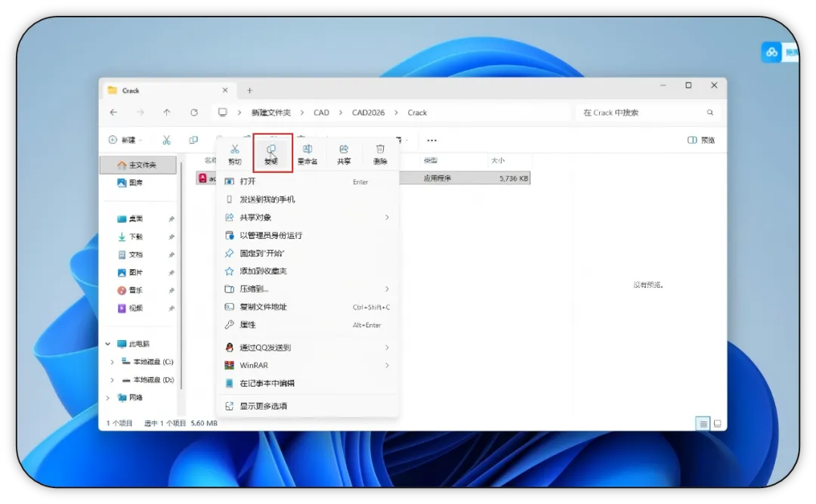Go up one folder level arrow
Viewport: 816px width, 504px height.
(166, 113)
